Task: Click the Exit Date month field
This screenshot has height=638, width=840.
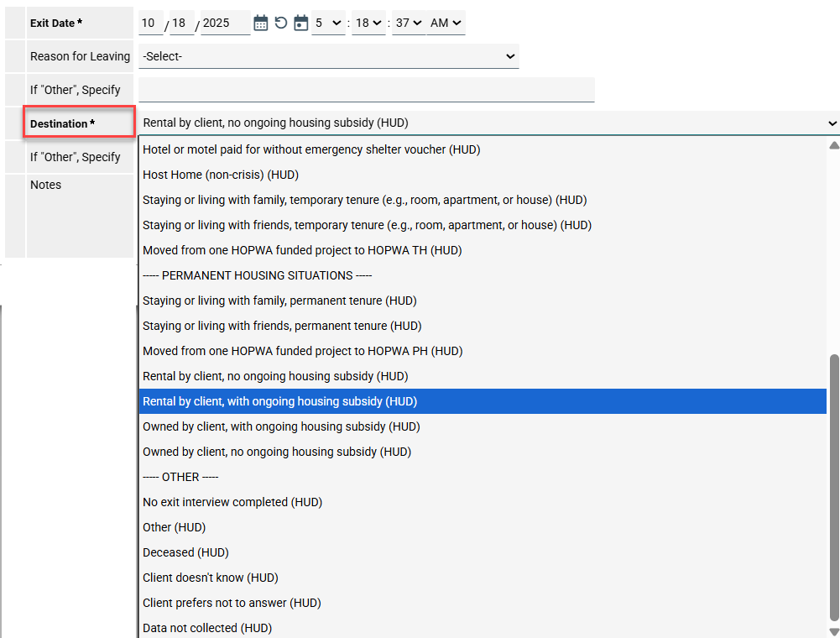Action: [x=150, y=24]
